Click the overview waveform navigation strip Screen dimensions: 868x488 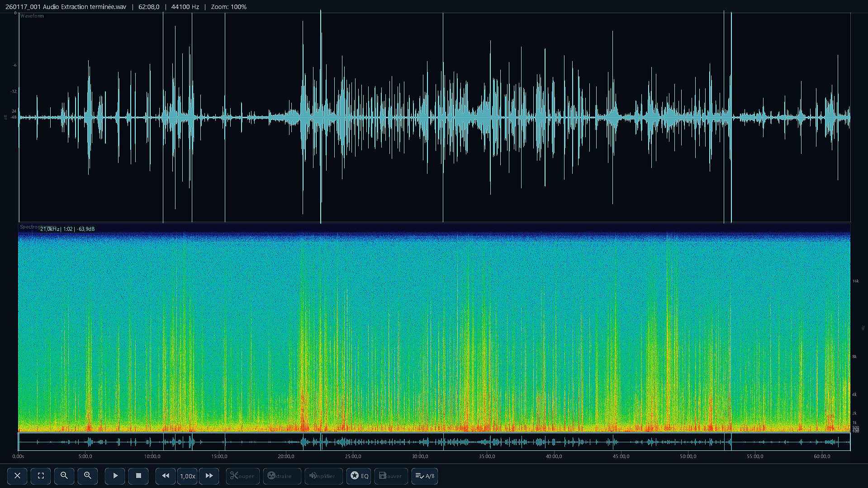[x=434, y=441]
